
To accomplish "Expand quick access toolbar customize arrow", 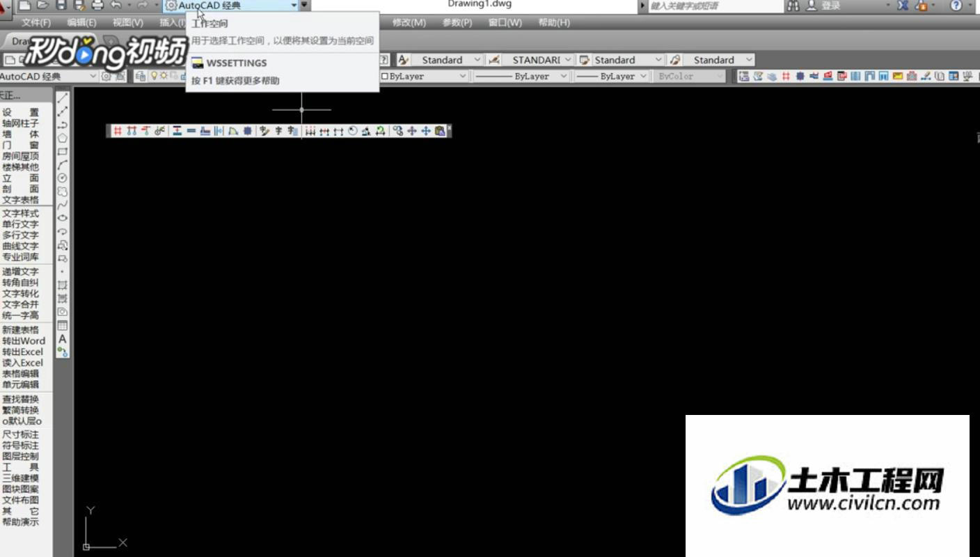I will [304, 6].
